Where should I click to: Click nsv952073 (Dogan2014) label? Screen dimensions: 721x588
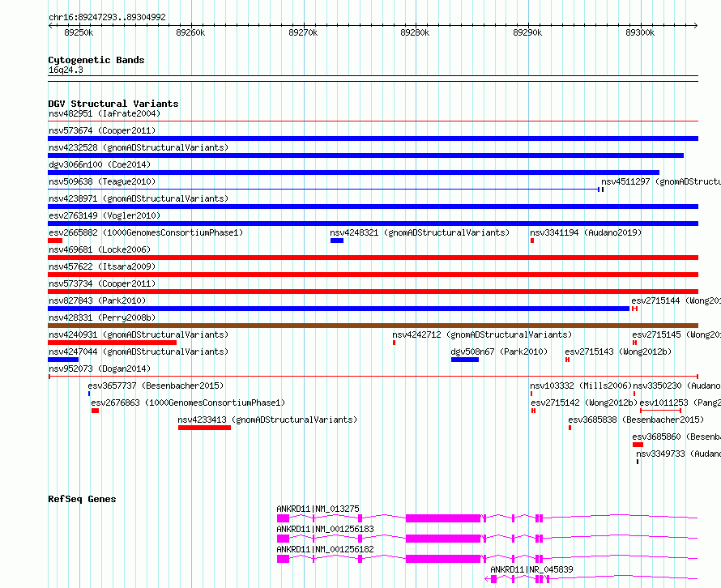tap(100, 369)
